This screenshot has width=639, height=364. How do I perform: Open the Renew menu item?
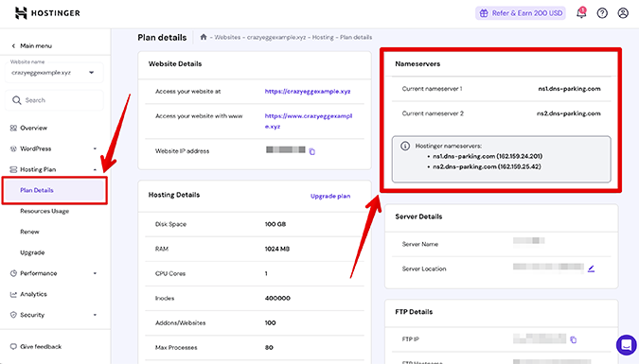[x=29, y=232]
